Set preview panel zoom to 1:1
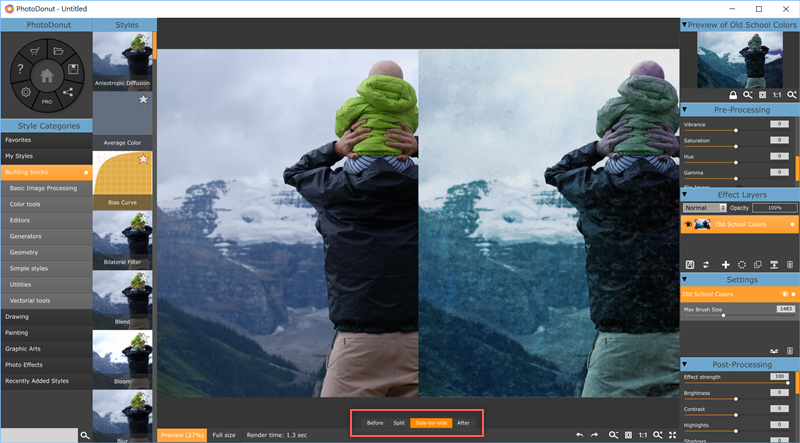 point(777,95)
